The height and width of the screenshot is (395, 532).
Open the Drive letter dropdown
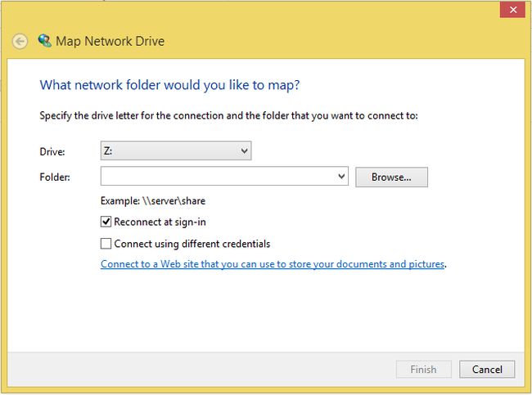point(176,150)
